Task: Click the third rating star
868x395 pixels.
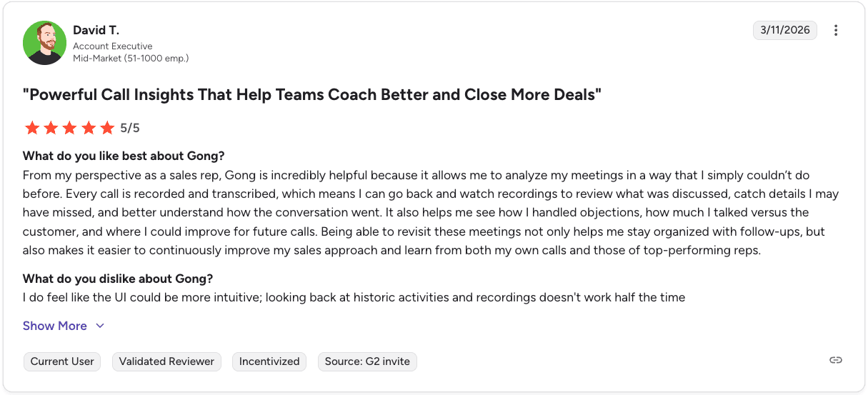Action: (69, 129)
